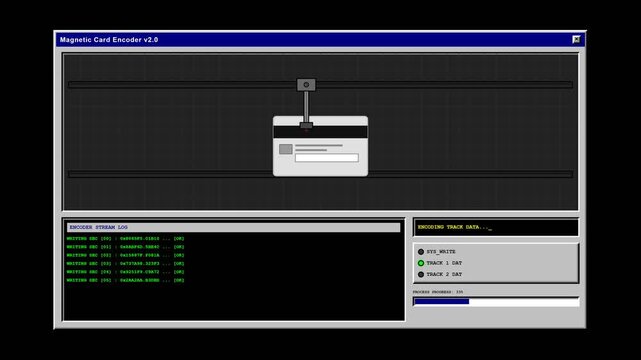Click the write head tip on the card
The height and width of the screenshot is (360, 641).
[x=306, y=125]
